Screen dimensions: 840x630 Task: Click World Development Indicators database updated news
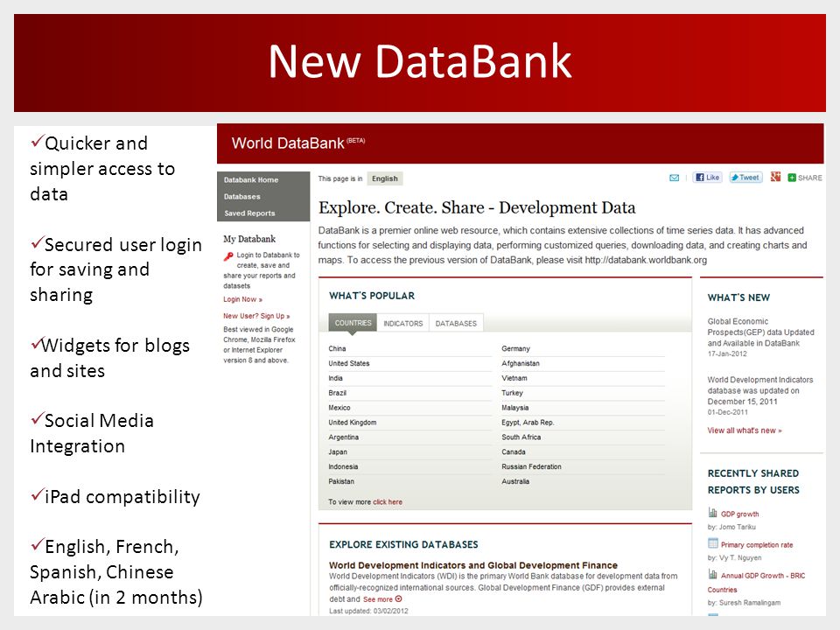click(760, 390)
